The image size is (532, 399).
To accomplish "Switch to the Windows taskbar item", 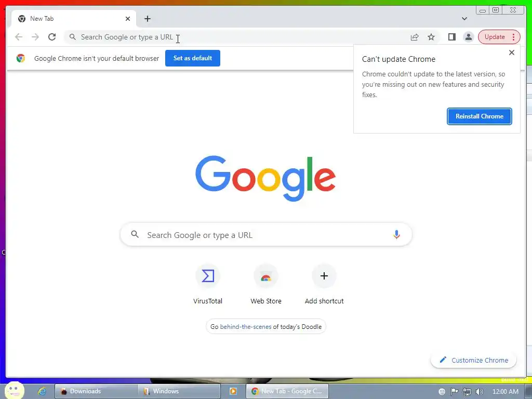I will click(x=179, y=391).
